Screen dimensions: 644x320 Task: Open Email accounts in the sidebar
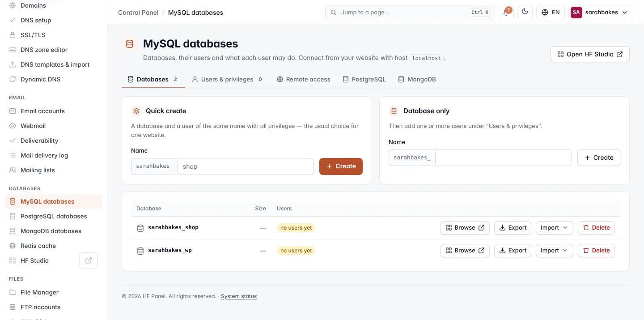point(53,111)
